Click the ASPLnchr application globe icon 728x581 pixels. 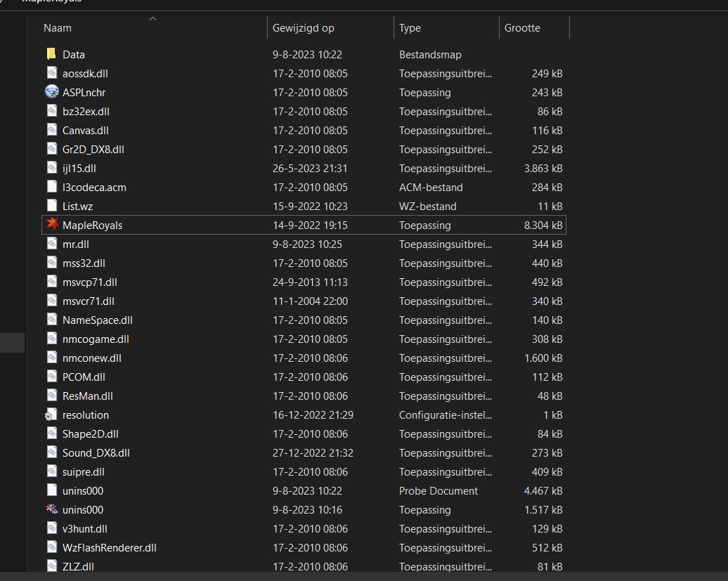pos(51,92)
